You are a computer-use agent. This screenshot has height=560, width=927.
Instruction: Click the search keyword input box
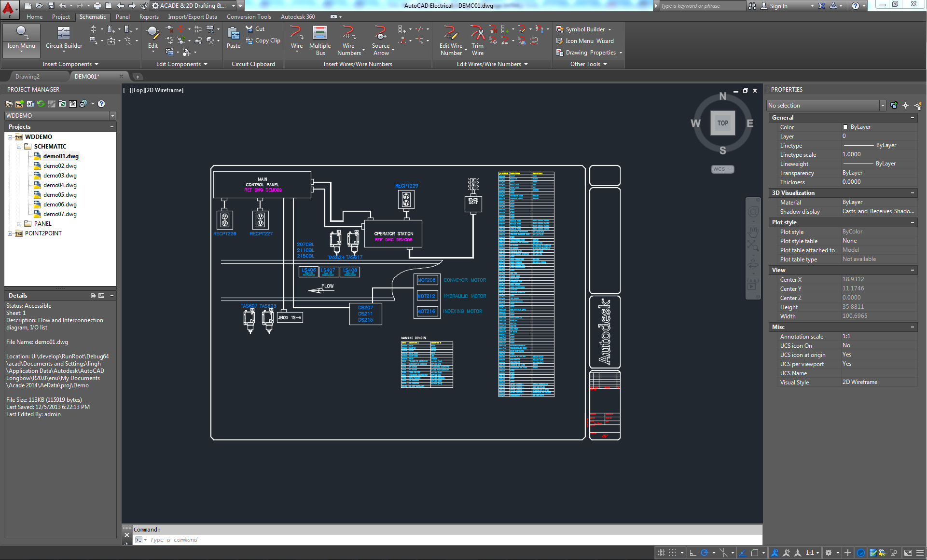click(702, 6)
